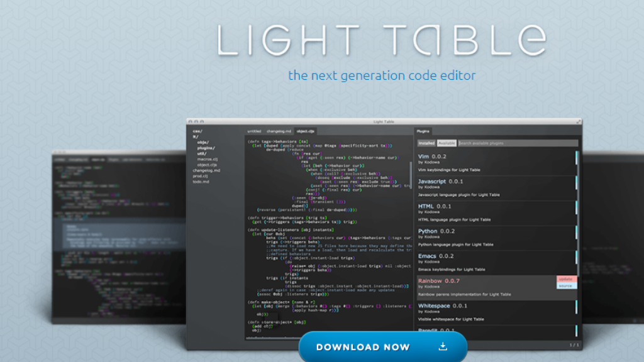Click update button for Rainbow plugin
Screen dimensions: 644x362
click(567, 279)
